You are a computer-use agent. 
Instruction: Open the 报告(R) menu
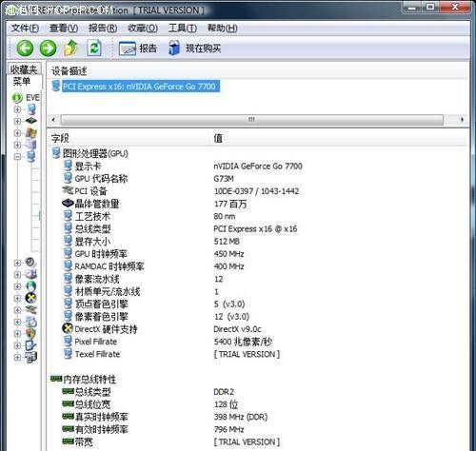103,29
